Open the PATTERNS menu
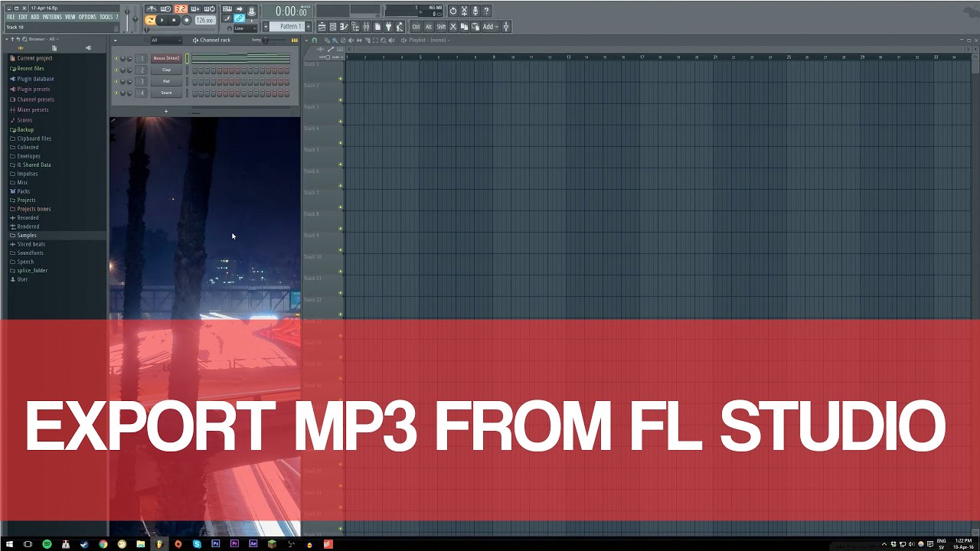Screen dimensions: 980x551 pos(52,17)
